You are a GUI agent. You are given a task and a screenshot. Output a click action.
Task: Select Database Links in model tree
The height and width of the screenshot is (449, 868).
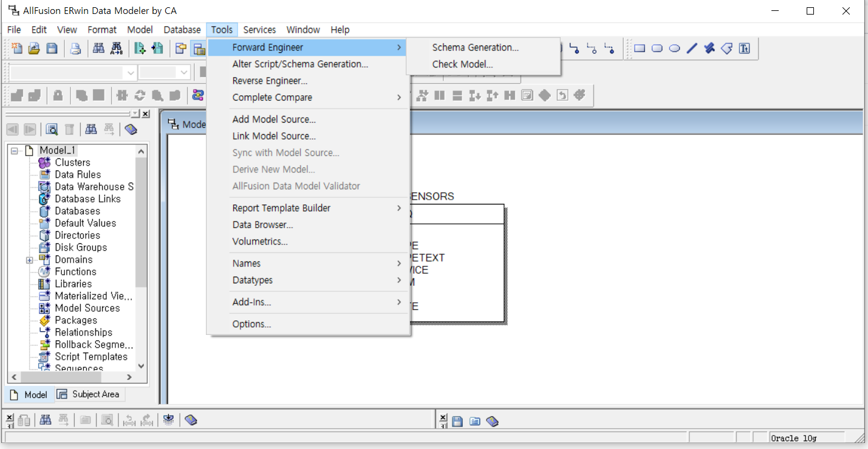click(87, 199)
